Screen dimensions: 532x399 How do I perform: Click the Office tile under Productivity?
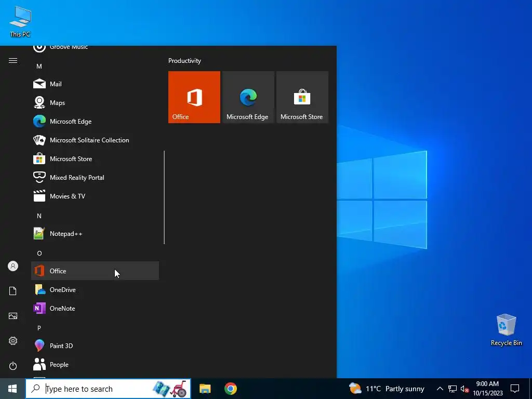194,97
